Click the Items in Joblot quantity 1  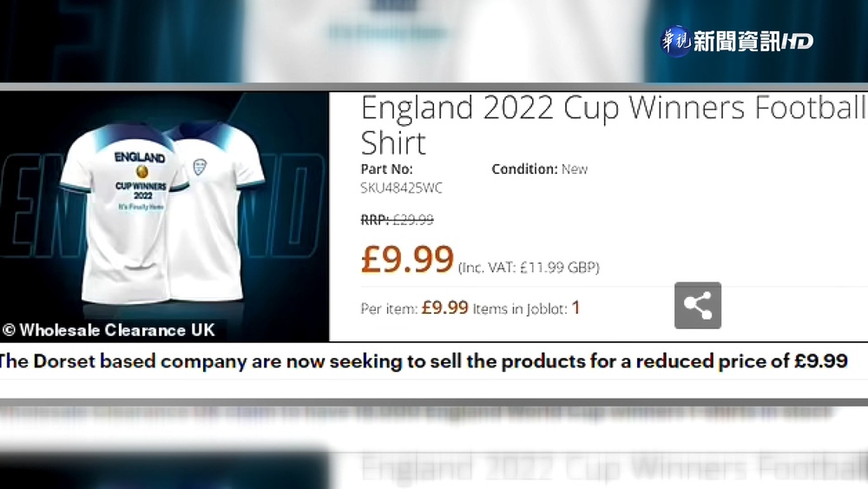tap(575, 307)
